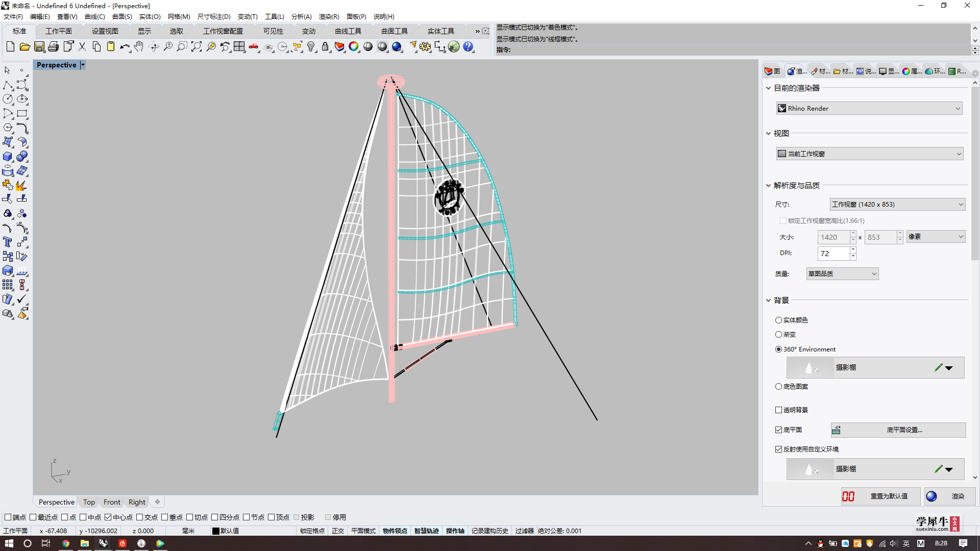Open the color wheel icon
This screenshot has height=551, width=980.
click(354, 47)
